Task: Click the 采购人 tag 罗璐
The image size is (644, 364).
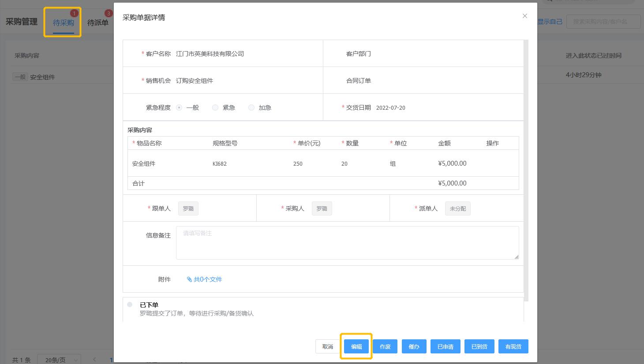Action: 322,208
